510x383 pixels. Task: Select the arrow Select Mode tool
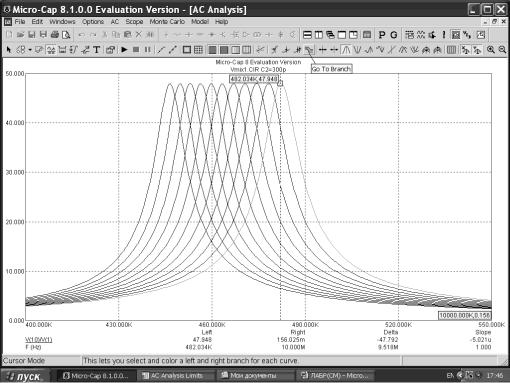[x=9, y=50]
